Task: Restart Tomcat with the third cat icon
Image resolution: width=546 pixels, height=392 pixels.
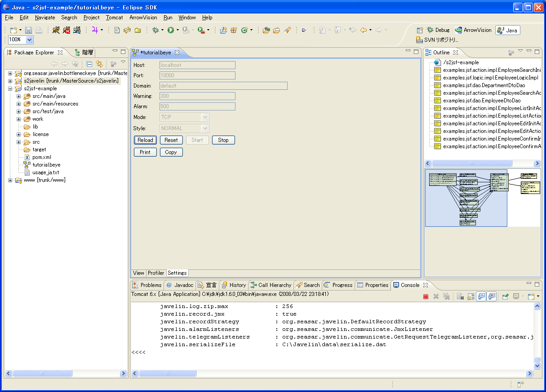Action: pyautogui.click(x=77, y=30)
